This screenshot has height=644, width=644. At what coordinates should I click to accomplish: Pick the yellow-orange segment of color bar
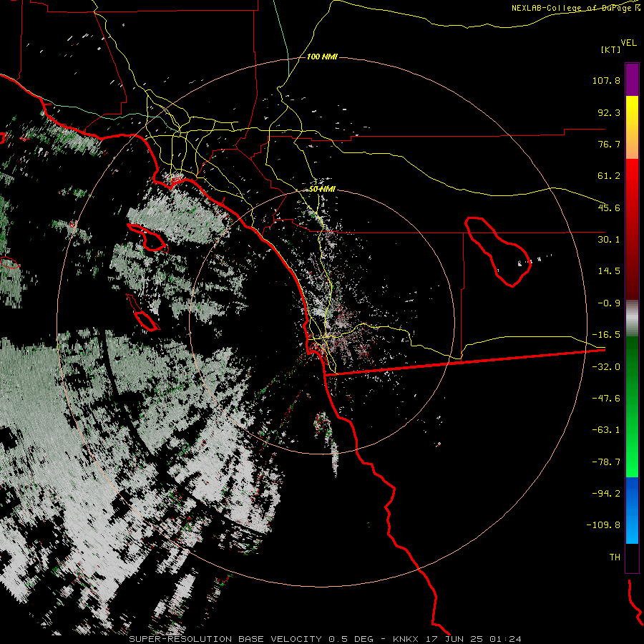[632, 127]
